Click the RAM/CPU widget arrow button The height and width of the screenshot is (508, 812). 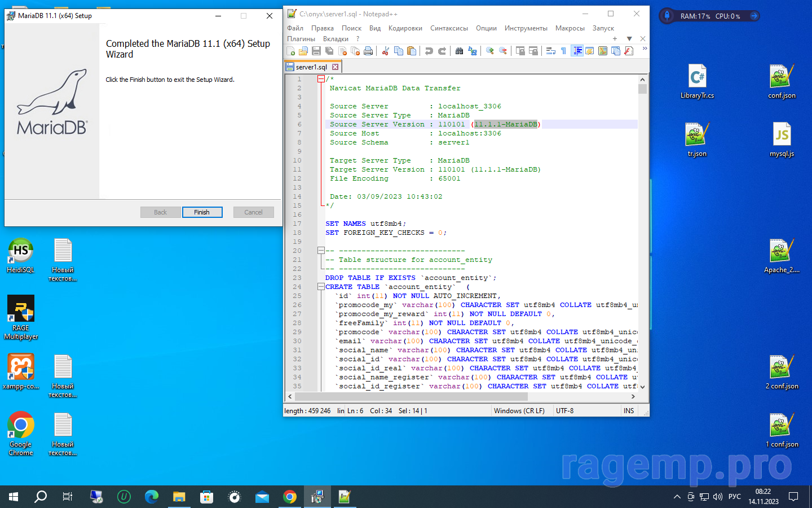[753, 16]
